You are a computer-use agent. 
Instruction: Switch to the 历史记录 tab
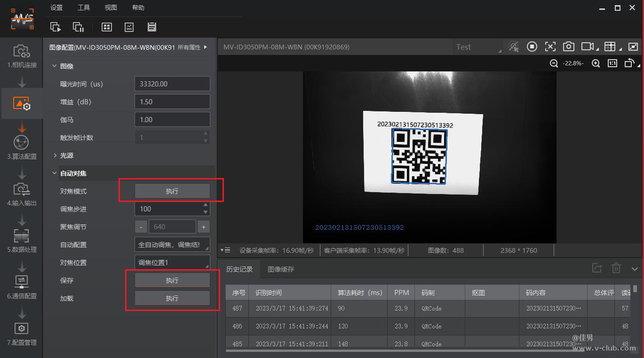point(239,269)
